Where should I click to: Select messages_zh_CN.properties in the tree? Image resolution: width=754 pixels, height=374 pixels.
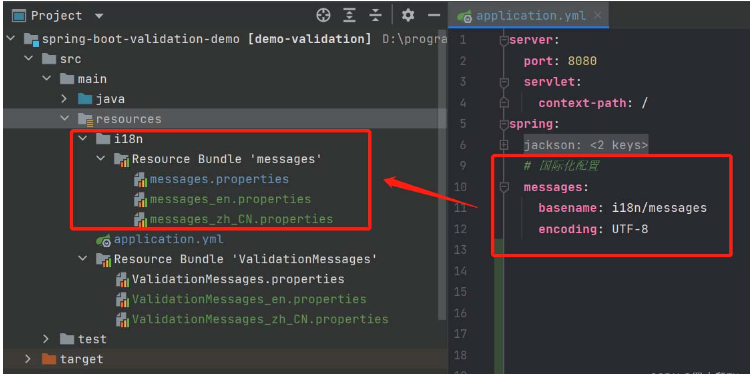click(241, 219)
